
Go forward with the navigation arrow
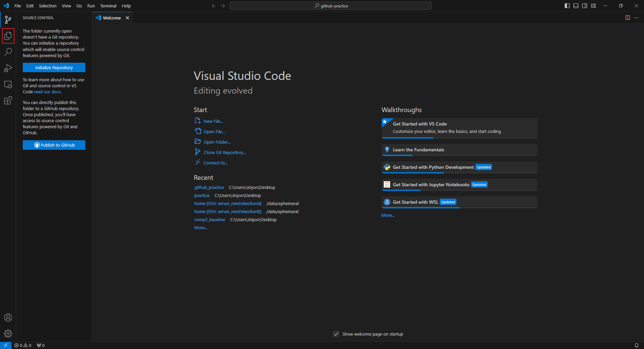223,6
